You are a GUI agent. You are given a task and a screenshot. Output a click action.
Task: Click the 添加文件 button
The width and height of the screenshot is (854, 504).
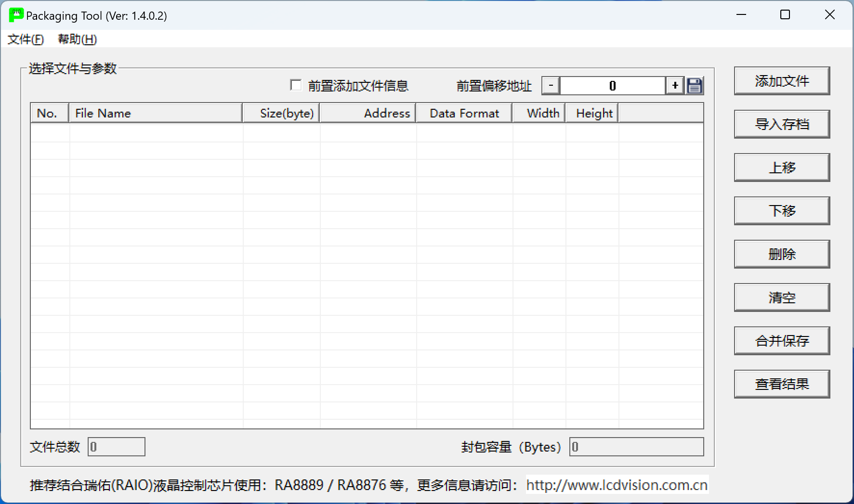(x=781, y=81)
